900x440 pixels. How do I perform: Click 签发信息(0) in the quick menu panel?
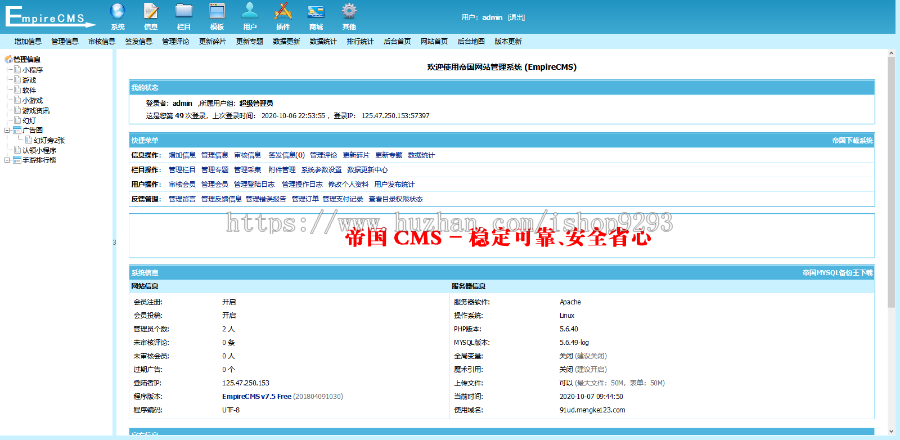click(286, 155)
